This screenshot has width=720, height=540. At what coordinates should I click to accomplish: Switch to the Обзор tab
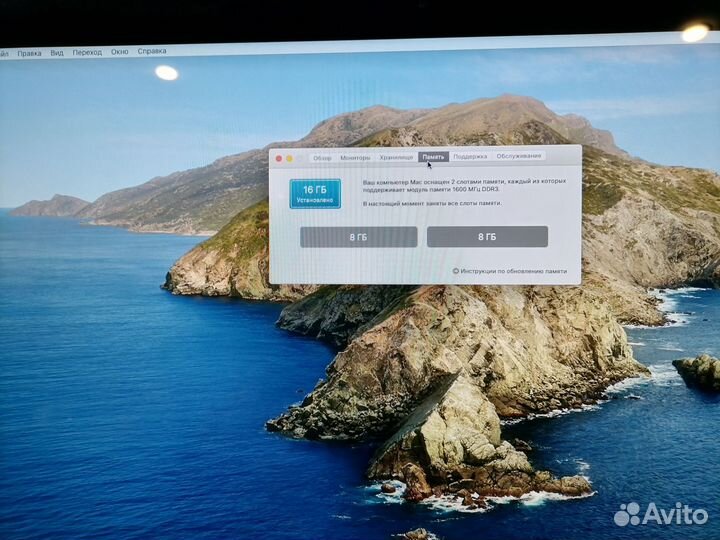point(322,158)
